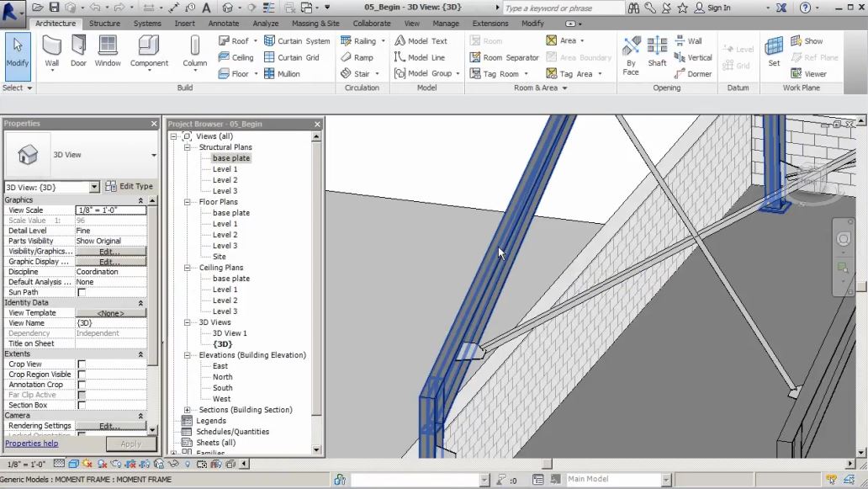Click the Model Line tool
The height and width of the screenshot is (489, 868).
(420, 57)
